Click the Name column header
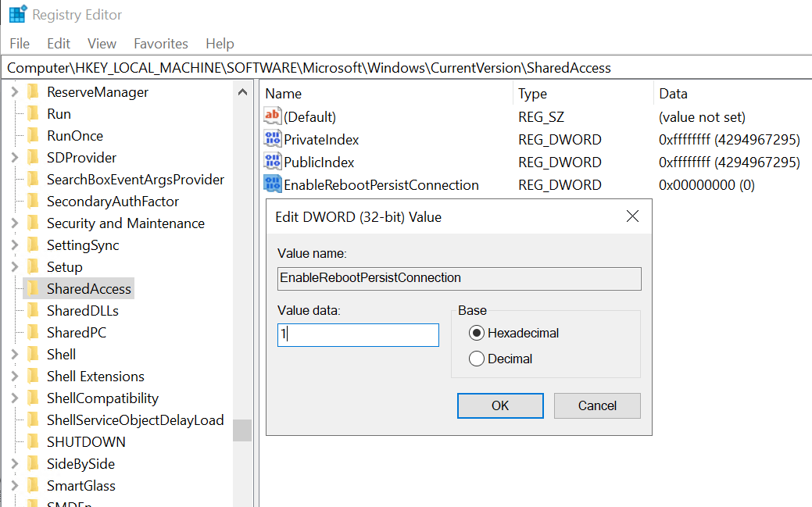The height and width of the screenshot is (507, 812). (x=386, y=93)
